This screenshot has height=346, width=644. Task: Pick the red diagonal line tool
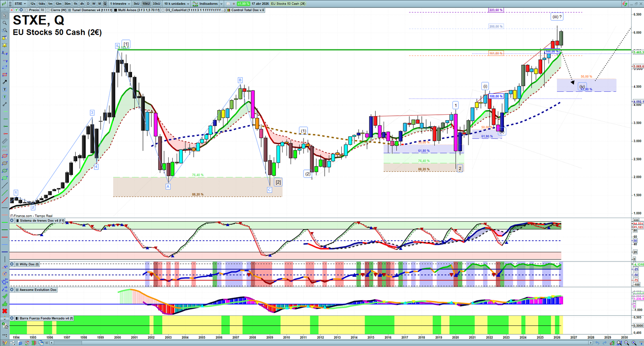5,200
